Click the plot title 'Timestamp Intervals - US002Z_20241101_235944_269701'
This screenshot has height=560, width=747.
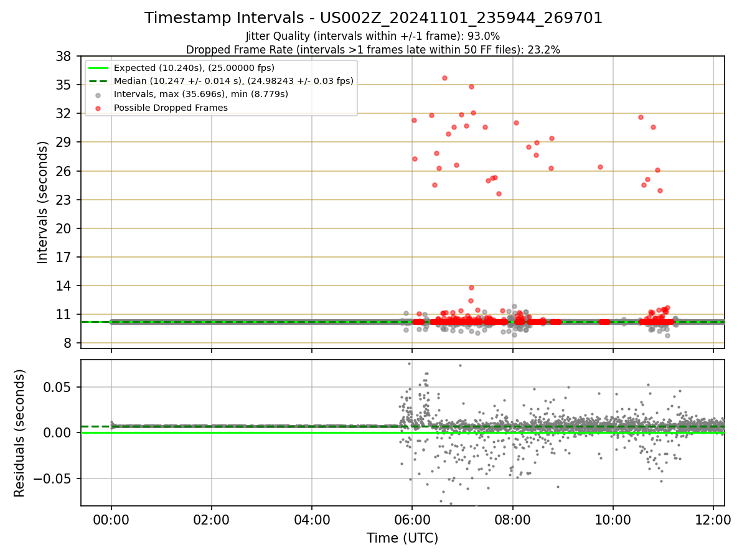374,18
